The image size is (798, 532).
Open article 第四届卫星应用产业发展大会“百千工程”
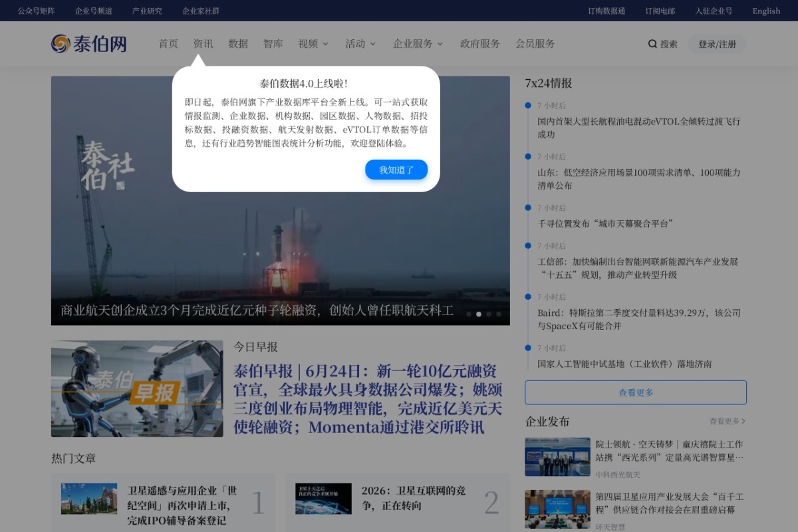coord(669,503)
